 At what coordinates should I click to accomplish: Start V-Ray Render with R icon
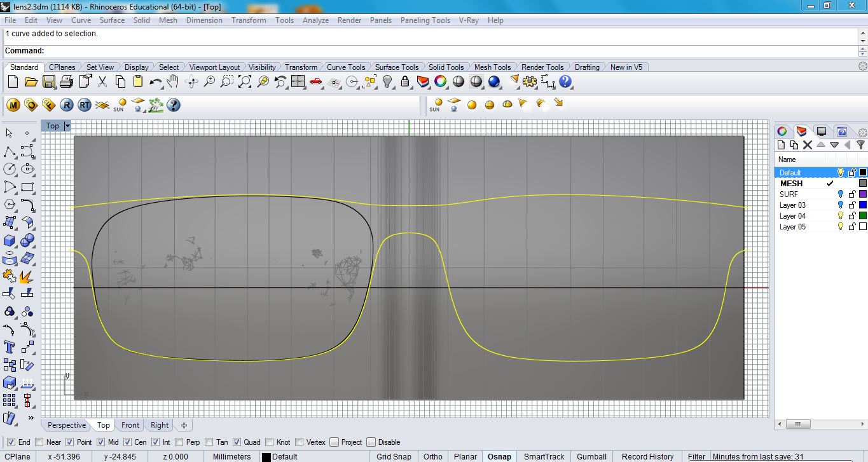(x=67, y=105)
